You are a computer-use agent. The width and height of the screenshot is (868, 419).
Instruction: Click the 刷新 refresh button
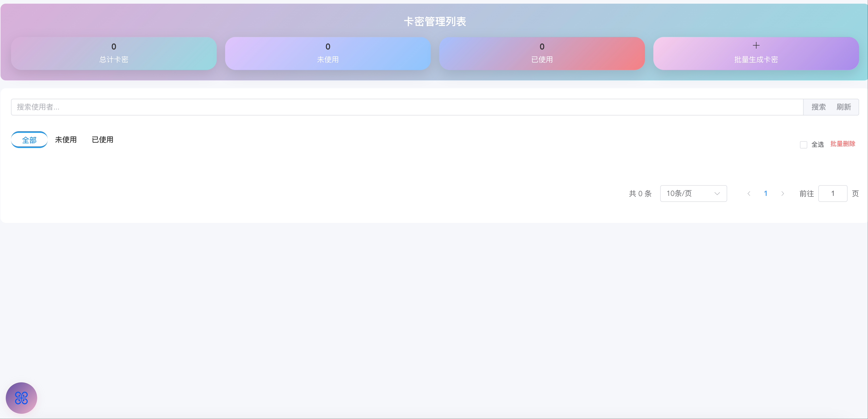[843, 107]
